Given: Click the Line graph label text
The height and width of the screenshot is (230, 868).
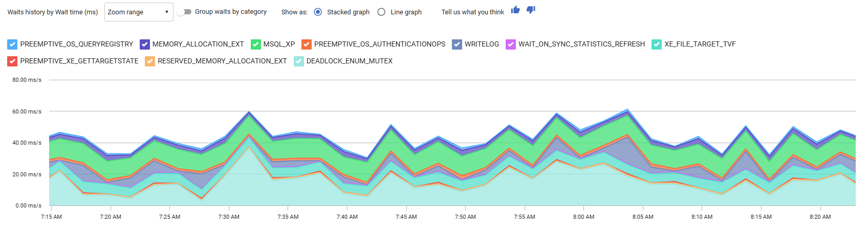Looking at the screenshot, I should (406, 12).
